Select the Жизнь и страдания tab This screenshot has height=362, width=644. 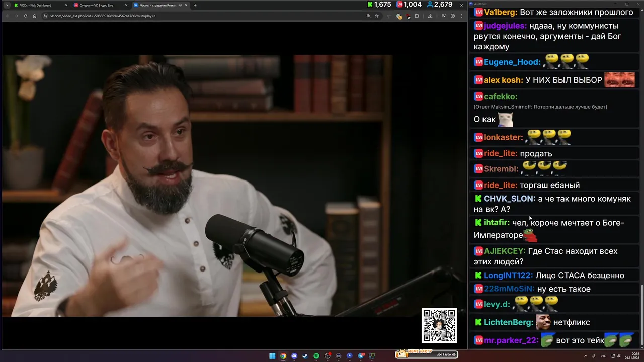pyautogui.click(x=160, y=5)
